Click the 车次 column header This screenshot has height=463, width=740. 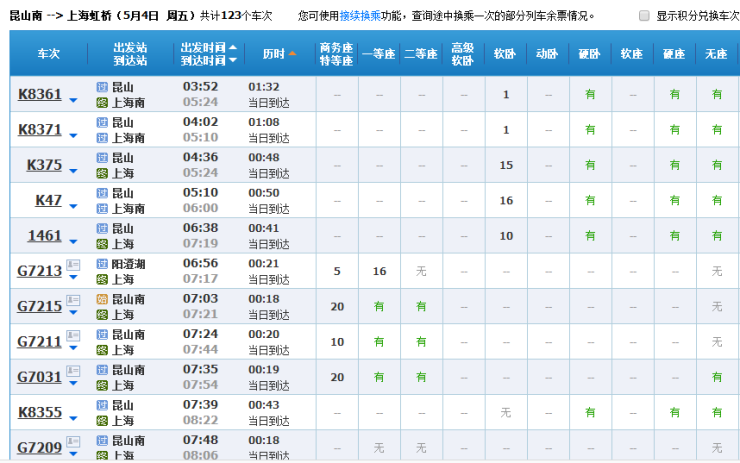tap(49, 54)
